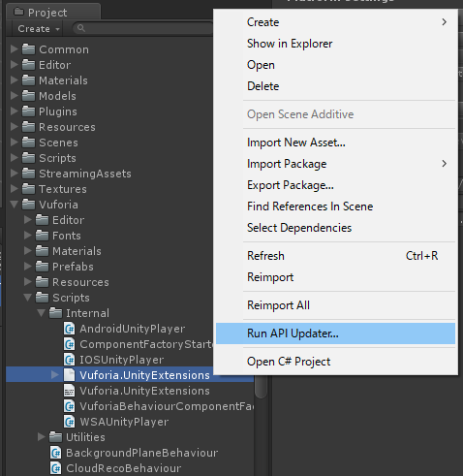
Task: Expand the Materials top-level folder arrow
Action: coord(14,80)
